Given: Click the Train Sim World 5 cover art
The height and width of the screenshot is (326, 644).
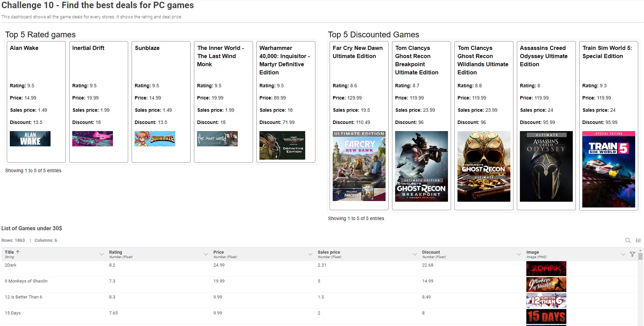Looking at the screenshot, I should pos(609,169).
